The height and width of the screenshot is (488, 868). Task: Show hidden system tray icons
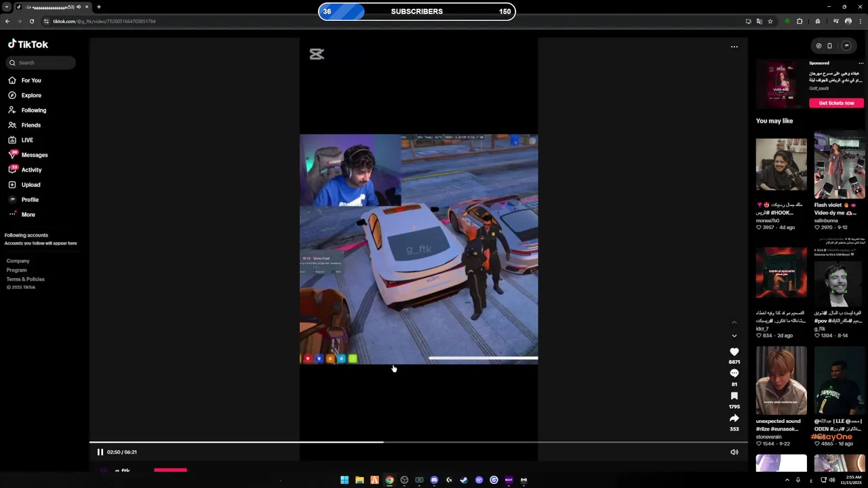[x=787, y=480]
